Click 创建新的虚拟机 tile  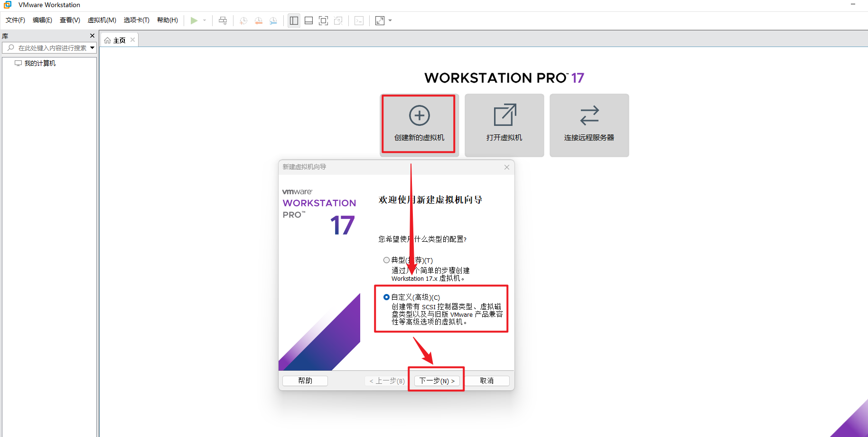419,125
